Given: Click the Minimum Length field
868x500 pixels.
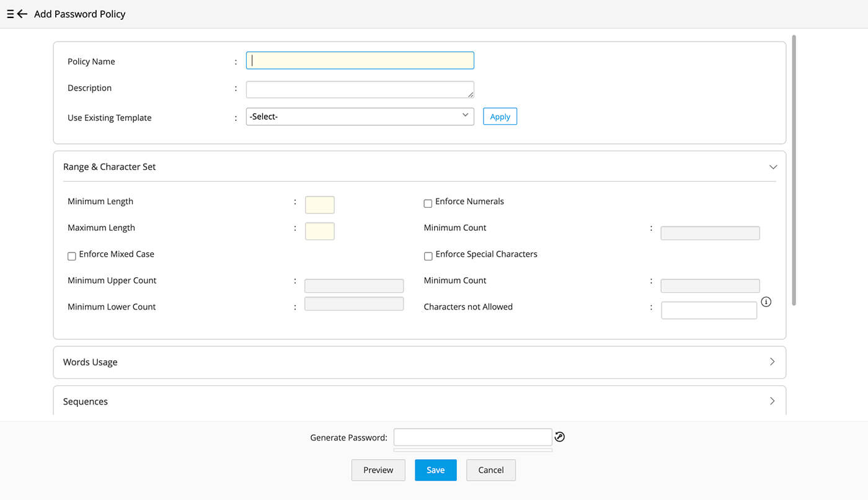Looking at the screenshot, I should (x=319, y=205).
